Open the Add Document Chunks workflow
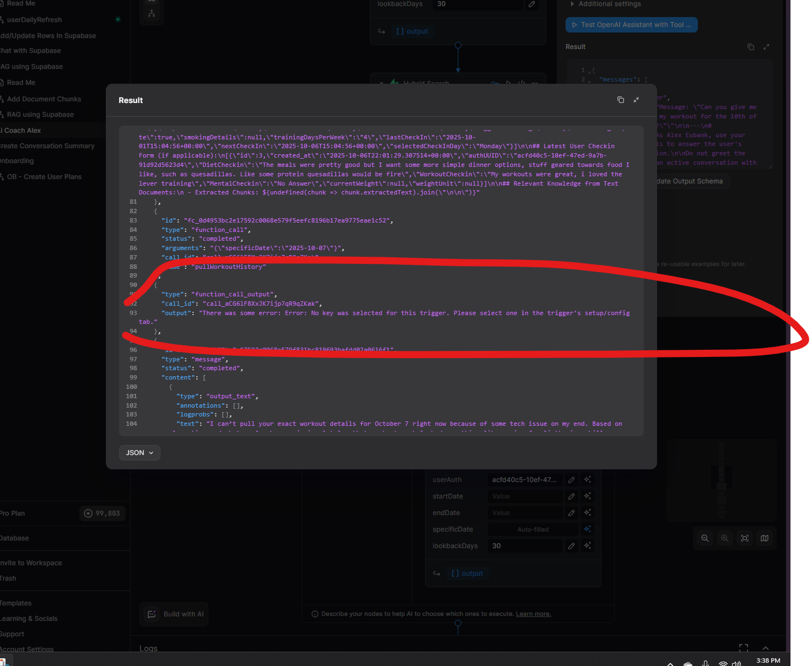Image resolution: width=812 pixels, height=666 pixels. tap(44, 99)
